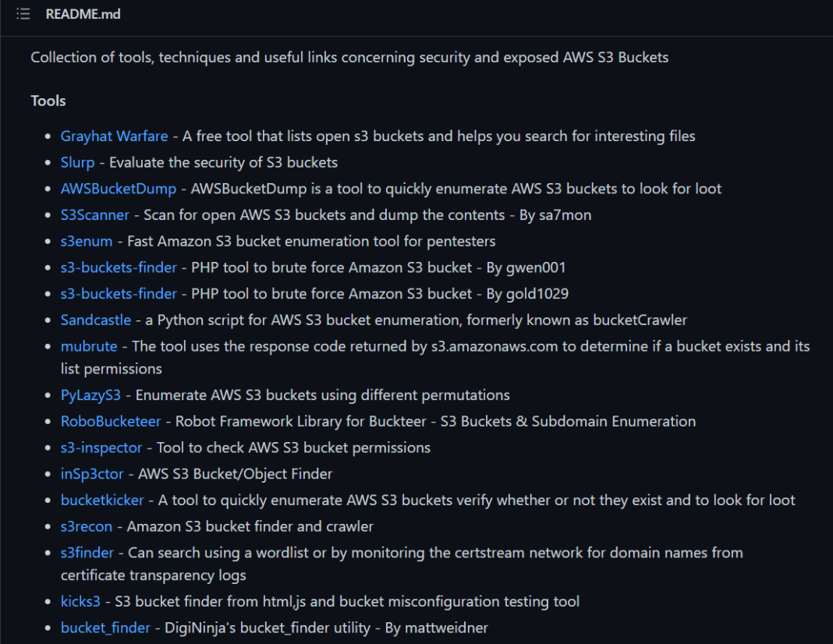Open s3-buckets-finder by gold1029

(x=119, y=294)
